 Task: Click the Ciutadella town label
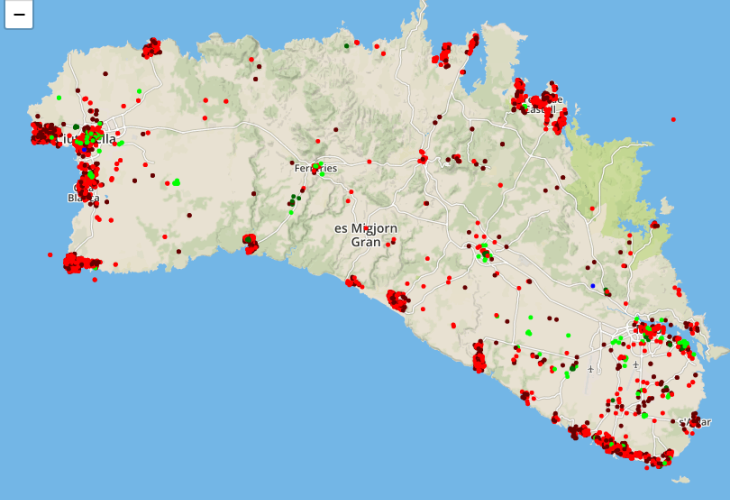point(88,139)
